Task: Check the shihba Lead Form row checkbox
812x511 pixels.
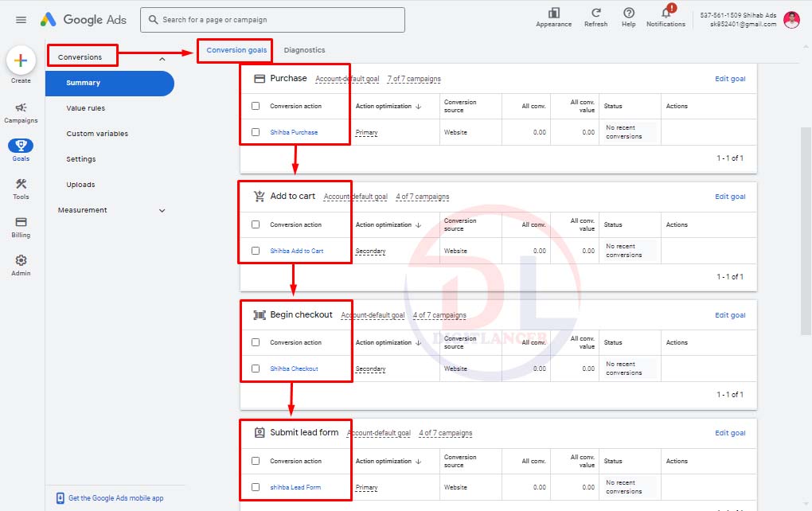Action: point(256,487)
